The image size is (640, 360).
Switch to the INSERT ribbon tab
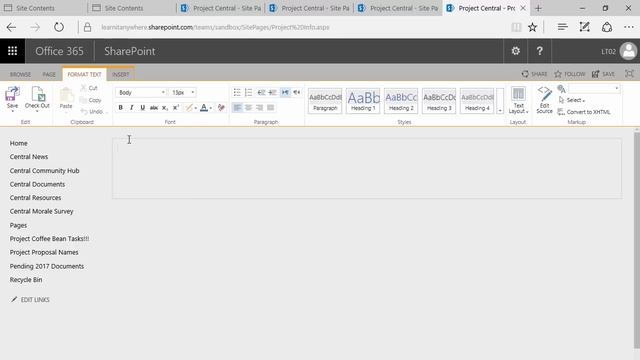120,74
